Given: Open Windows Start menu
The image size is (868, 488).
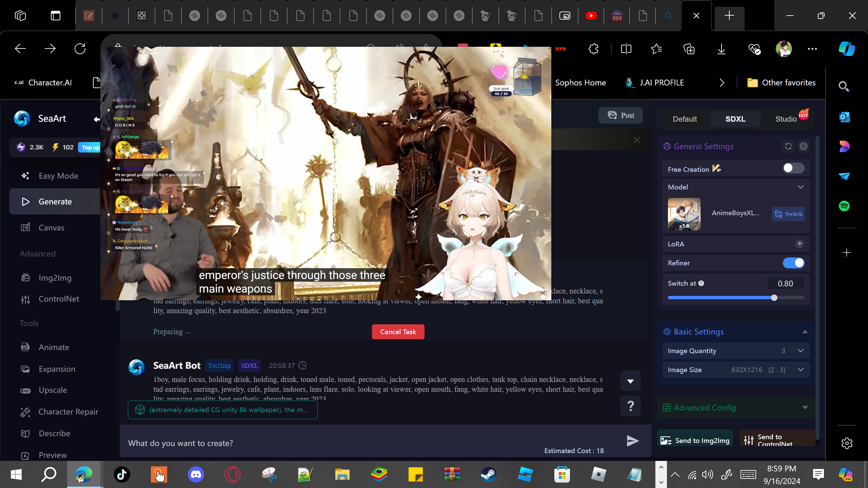Looking at the screenshot, I should (x=16, y=474).
